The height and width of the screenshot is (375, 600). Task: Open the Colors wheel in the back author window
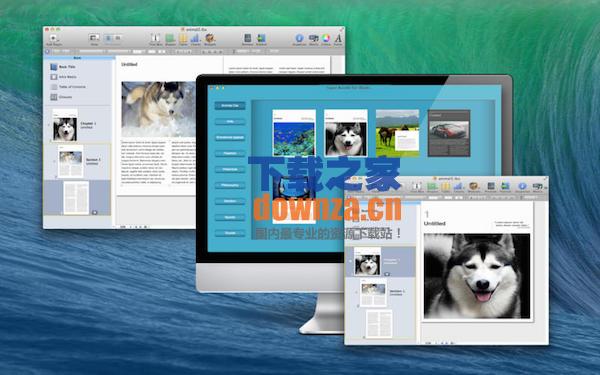click(x=326, y=38)
